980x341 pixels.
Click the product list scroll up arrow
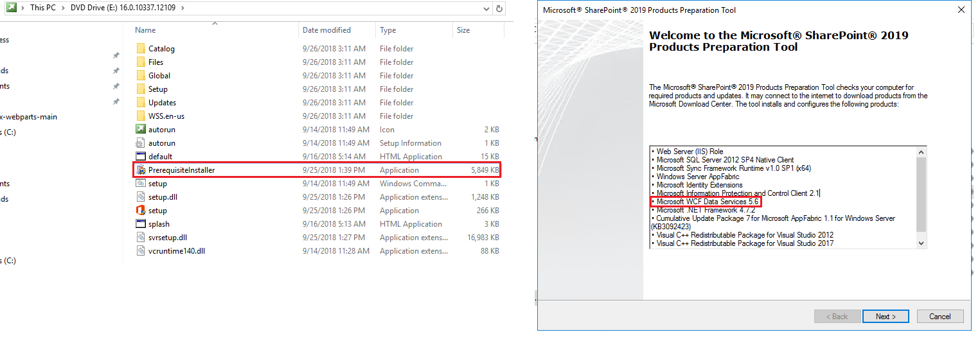922,152
